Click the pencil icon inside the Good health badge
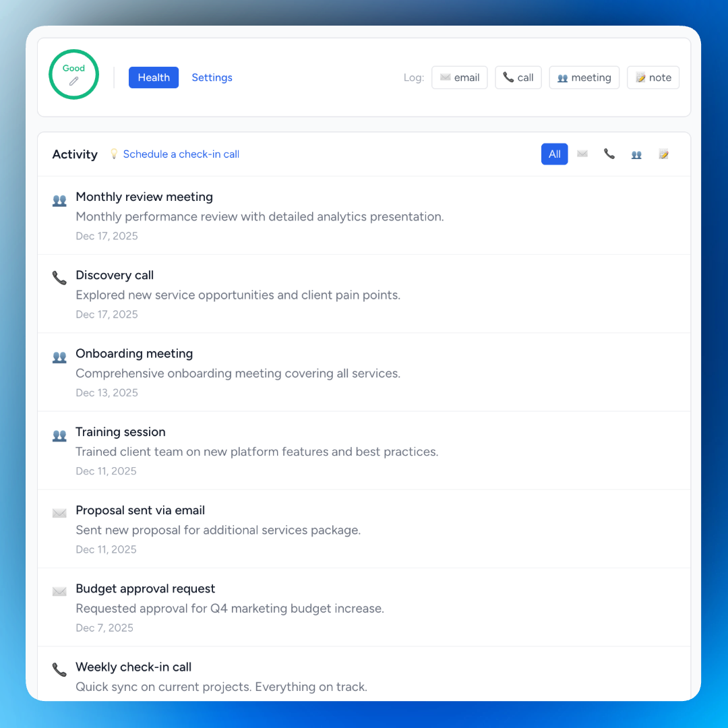This screenshot has height=728, width=728. click(73, 80)
